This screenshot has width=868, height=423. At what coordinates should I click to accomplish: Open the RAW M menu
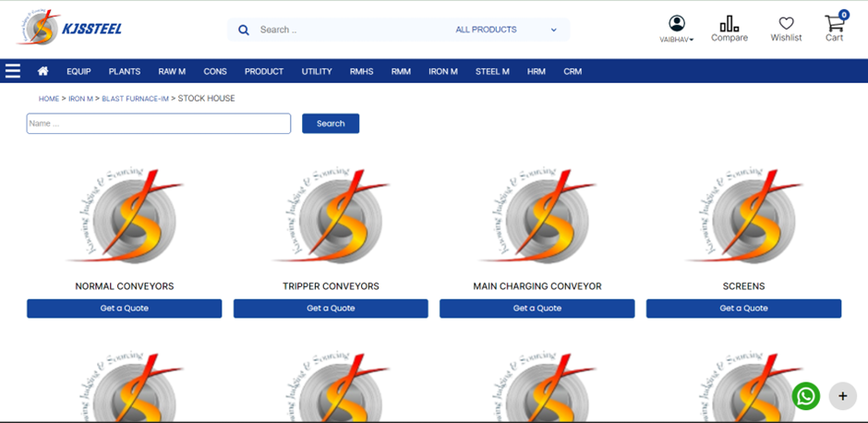[x=172, y=71]
